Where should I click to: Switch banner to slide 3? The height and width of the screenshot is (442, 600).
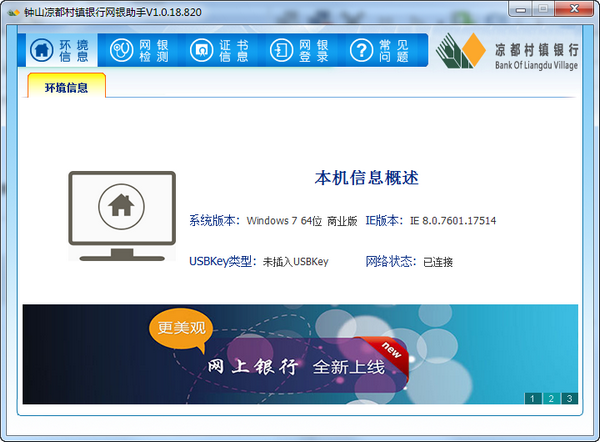[569, 398]
